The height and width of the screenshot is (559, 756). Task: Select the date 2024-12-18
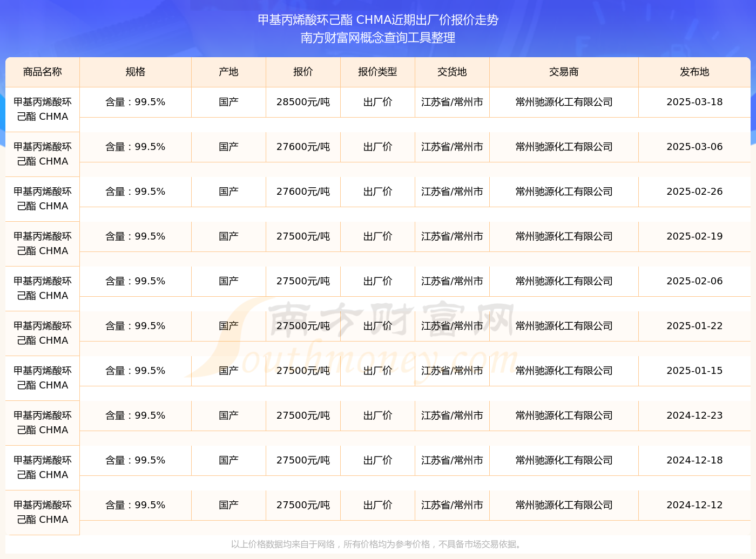(x=694, y=460)
